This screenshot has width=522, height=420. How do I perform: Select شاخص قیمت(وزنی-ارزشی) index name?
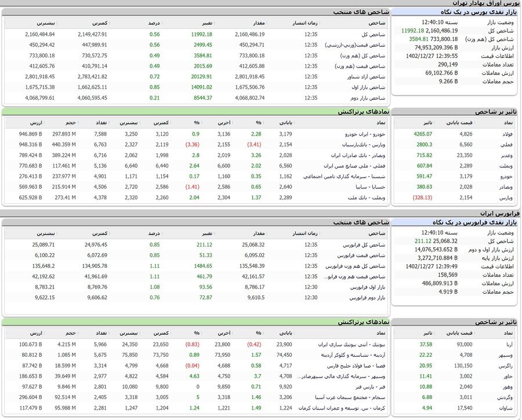pyautogui.click(x=355, y=45)
